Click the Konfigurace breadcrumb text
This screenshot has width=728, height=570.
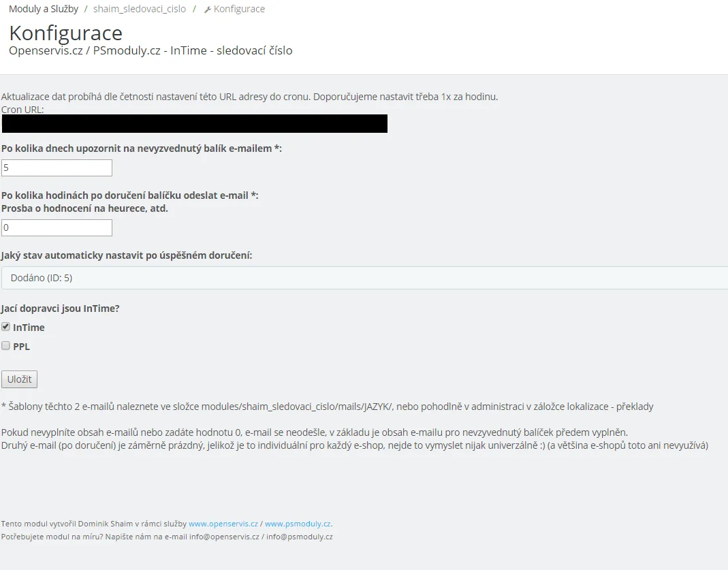point(239,9)
